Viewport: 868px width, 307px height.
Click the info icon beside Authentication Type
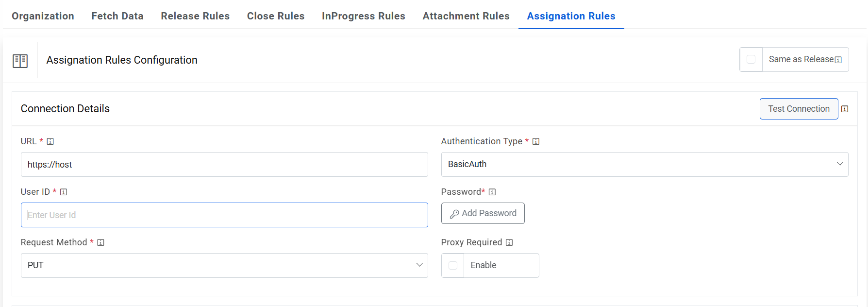536,141
